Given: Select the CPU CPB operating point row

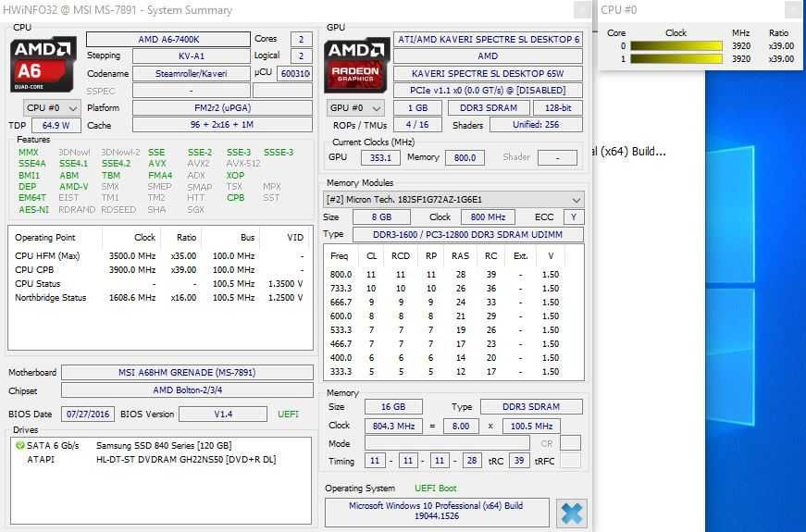Looking at the screenshot, I should 159,270.
